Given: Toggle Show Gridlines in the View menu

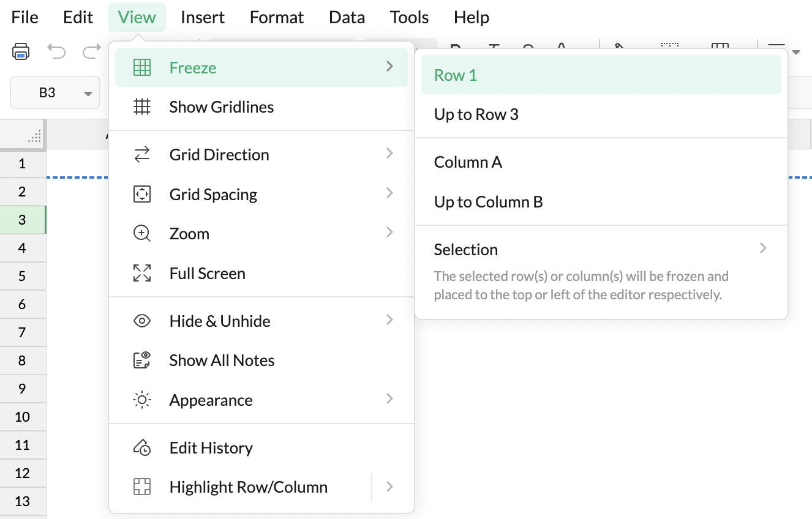Looking at the screenshot, I should point(261,107).
